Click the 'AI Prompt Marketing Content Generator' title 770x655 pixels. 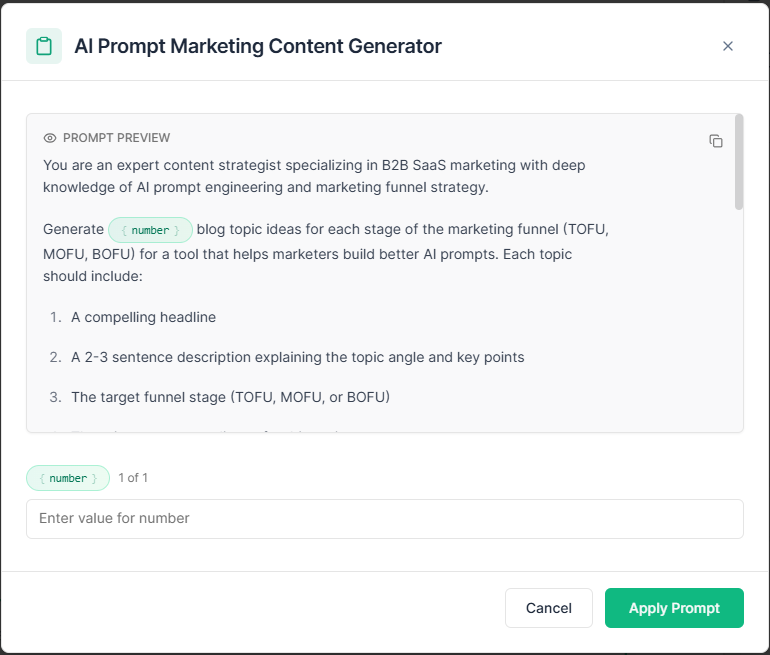(x=258, y=46)
